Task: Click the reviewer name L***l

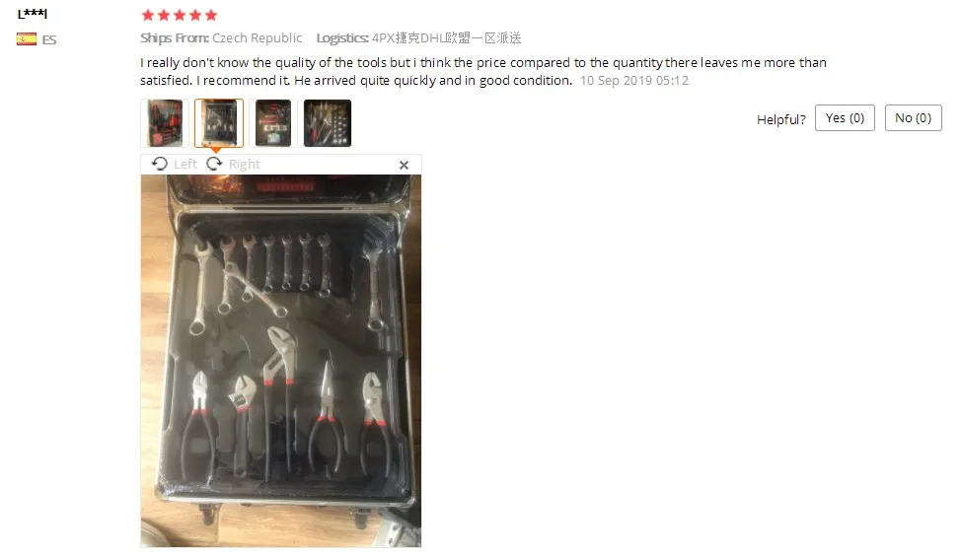Action: click(33, 14)
